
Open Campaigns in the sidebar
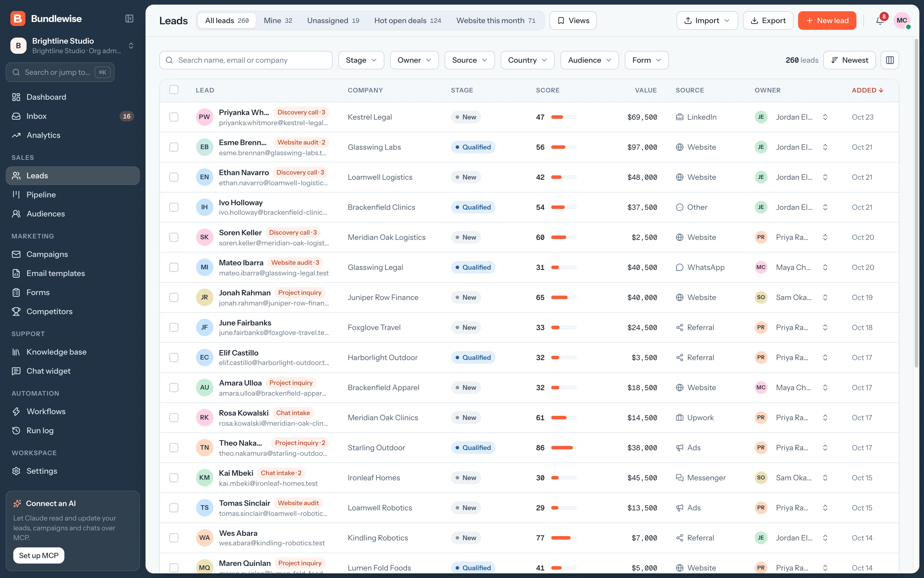72,254
